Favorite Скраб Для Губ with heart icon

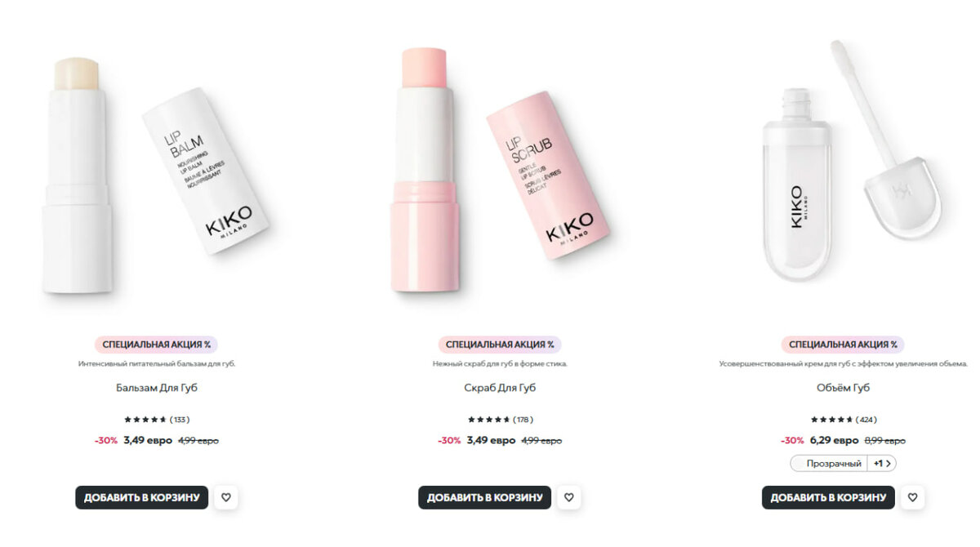tap(569, 497)
